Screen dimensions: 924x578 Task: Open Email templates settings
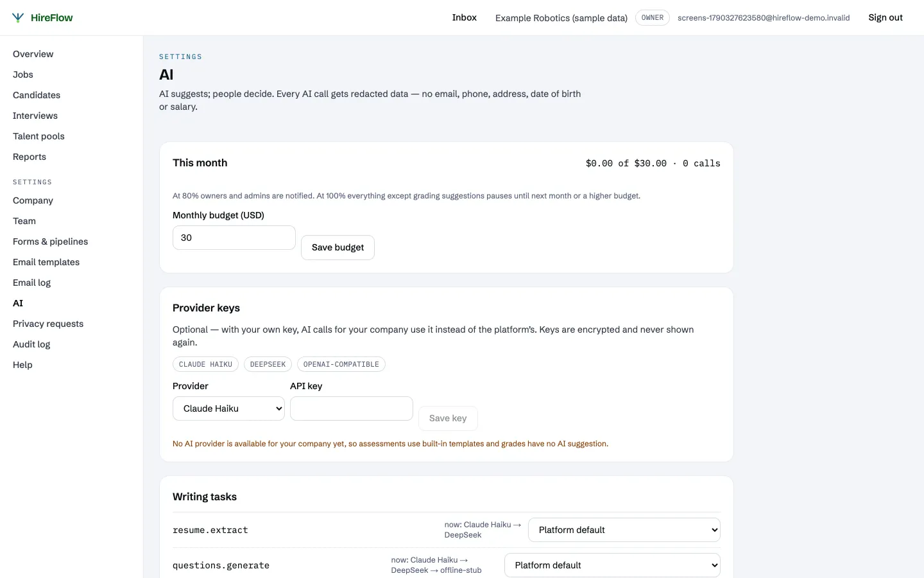(x=46, y=262)
